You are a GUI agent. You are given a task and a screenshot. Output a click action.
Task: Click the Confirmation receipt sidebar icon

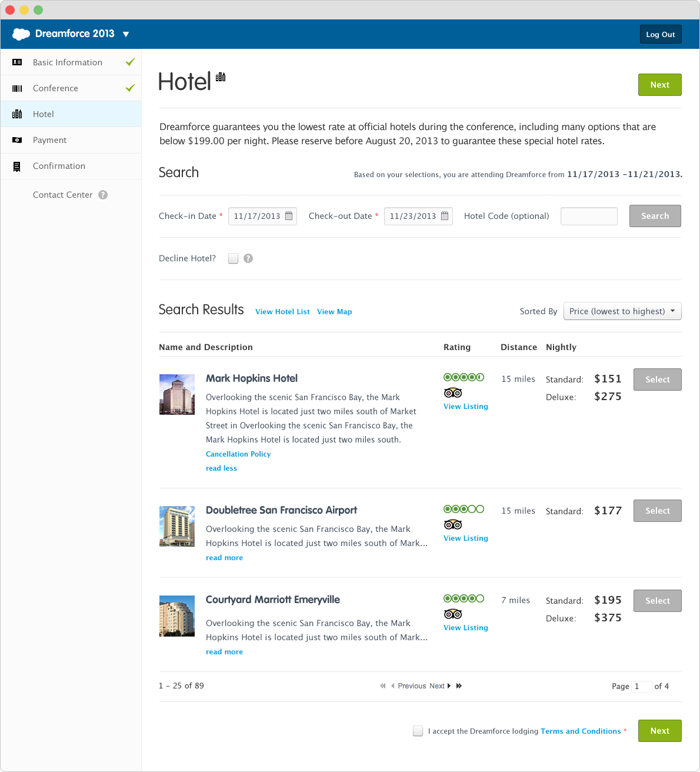pos(17,167)
